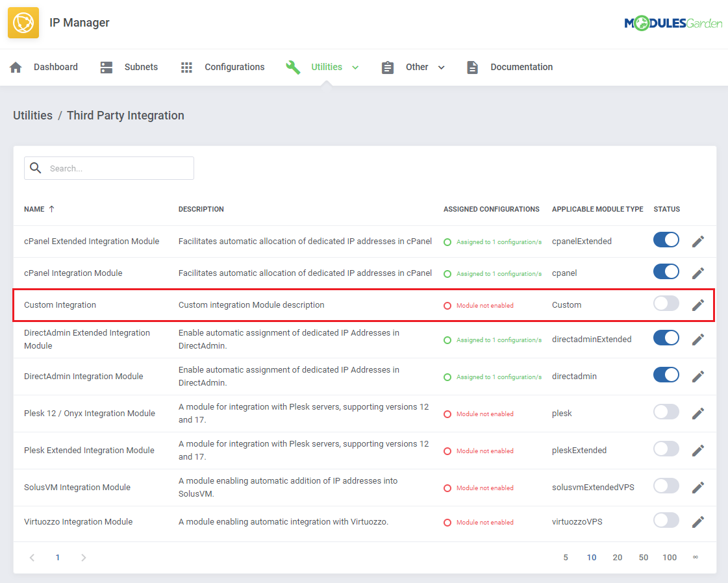Click into the Search input field

(x=117, y=168)
